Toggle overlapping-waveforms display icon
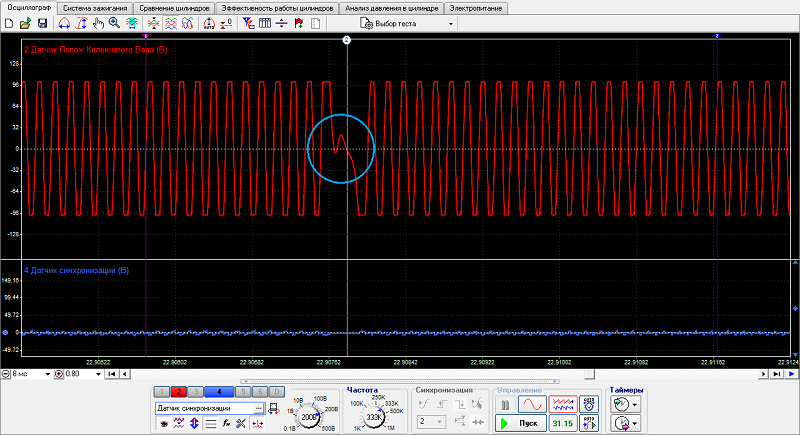This screenshot has height=435, width=800. [x=188, y=23]
